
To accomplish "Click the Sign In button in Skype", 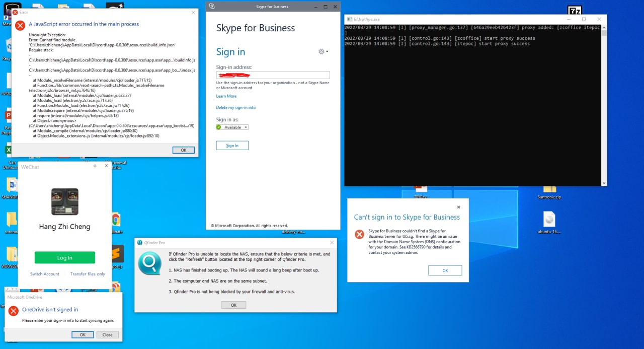I will point(232,146).
